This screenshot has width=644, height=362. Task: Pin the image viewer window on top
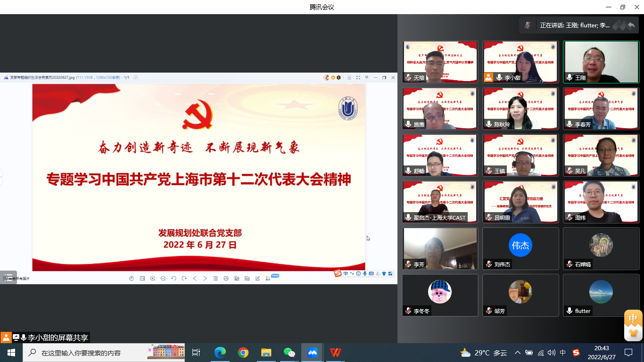[367, 77]
